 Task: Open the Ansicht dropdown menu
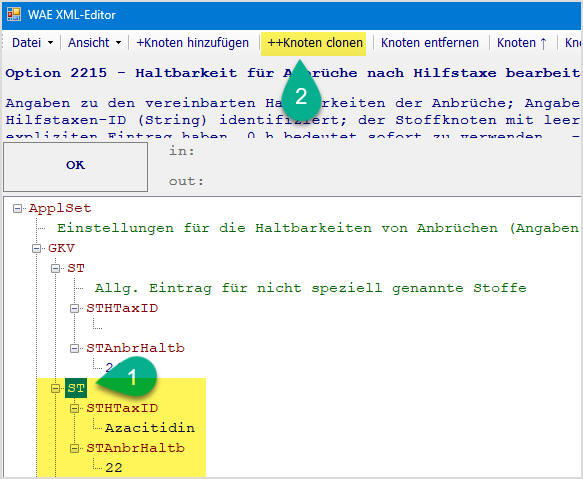(94, 43)
